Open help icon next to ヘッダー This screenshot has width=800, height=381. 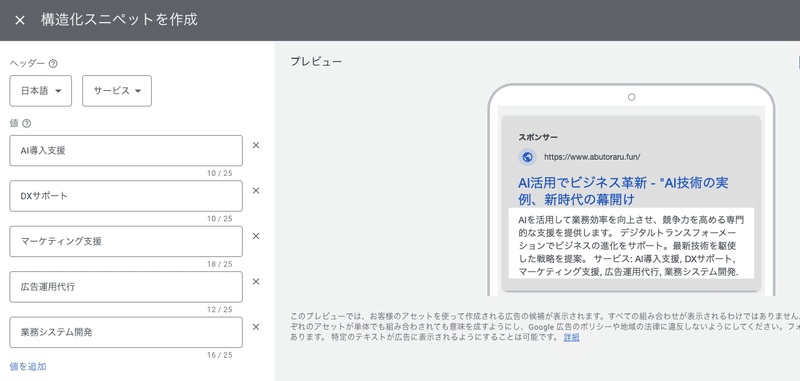[x=53, y=64]
